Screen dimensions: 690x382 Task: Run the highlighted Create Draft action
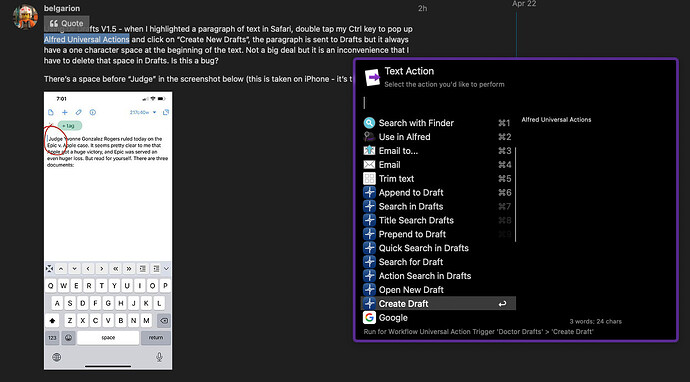coord(438,303)
